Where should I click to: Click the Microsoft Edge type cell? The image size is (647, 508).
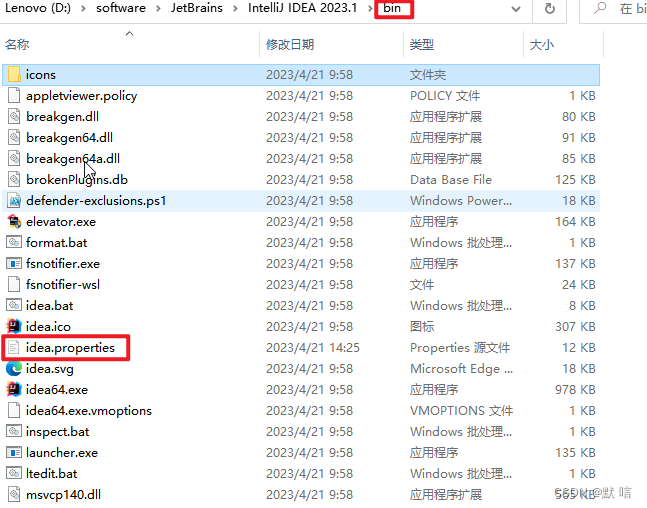tap(461, 369)
